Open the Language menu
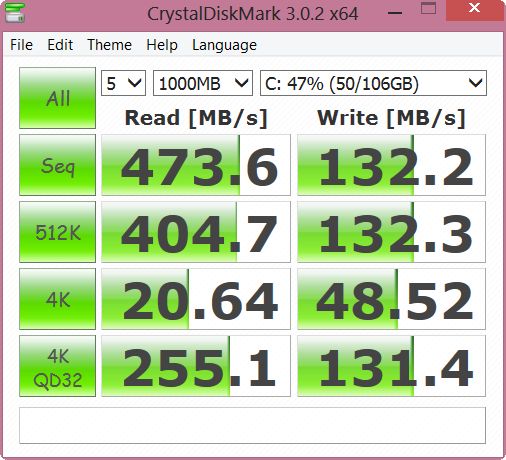 click(x=224, y=45)
